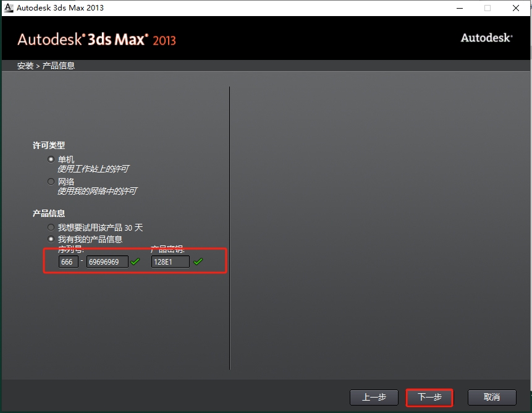
Task: Click the 取消 cancel button
Action: (492, 397)
